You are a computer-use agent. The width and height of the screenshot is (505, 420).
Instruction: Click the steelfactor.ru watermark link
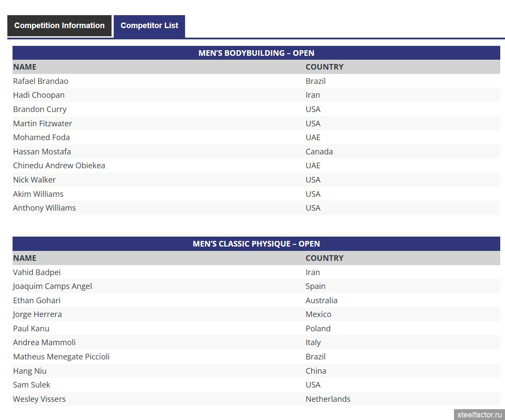pyautogui.click(x=479, y=414)
